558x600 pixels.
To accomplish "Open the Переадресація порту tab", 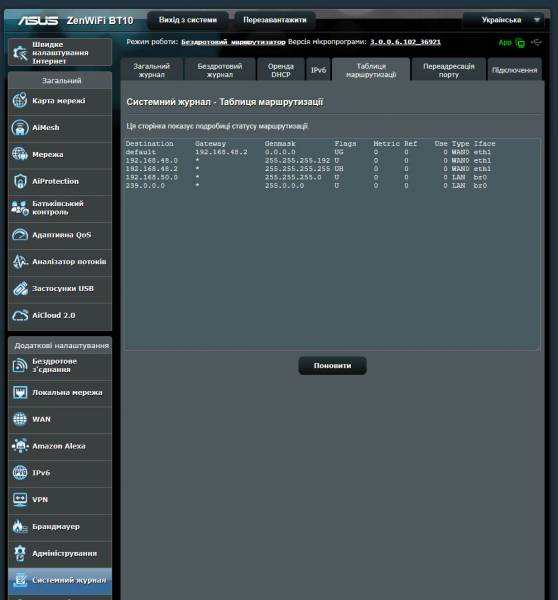I will (449, 70).
